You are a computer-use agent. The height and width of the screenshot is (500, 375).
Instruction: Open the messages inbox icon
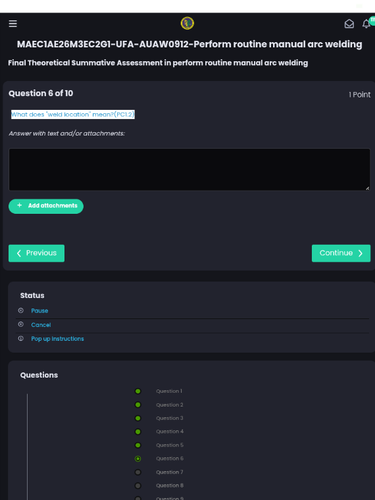pyautogui.click(x=349, y=24)
